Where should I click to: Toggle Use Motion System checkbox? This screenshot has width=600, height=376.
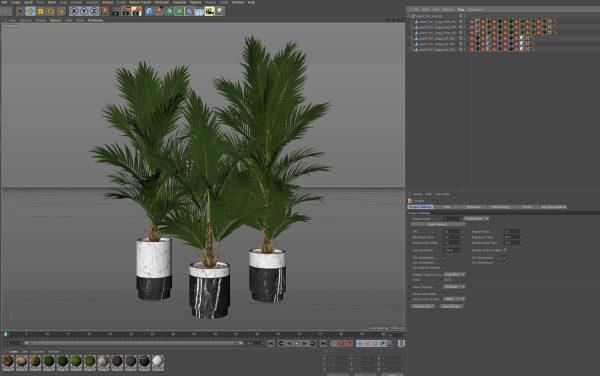coord(445,268)
